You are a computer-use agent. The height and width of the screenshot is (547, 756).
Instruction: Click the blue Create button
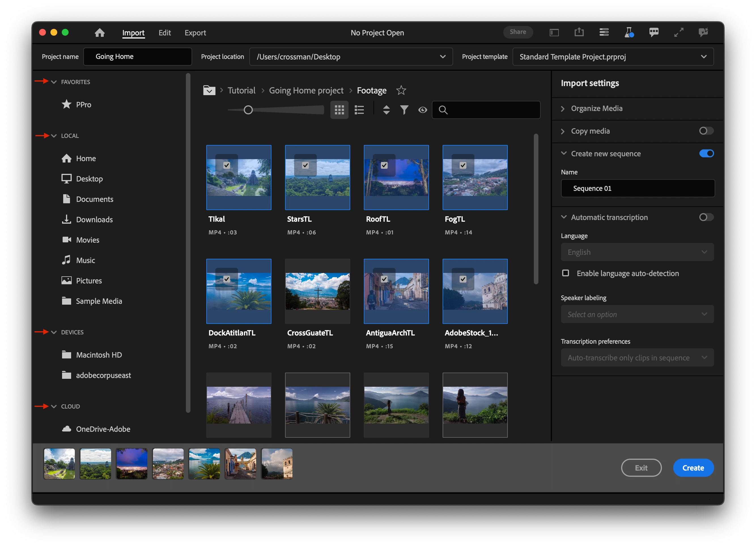[693, 468]
